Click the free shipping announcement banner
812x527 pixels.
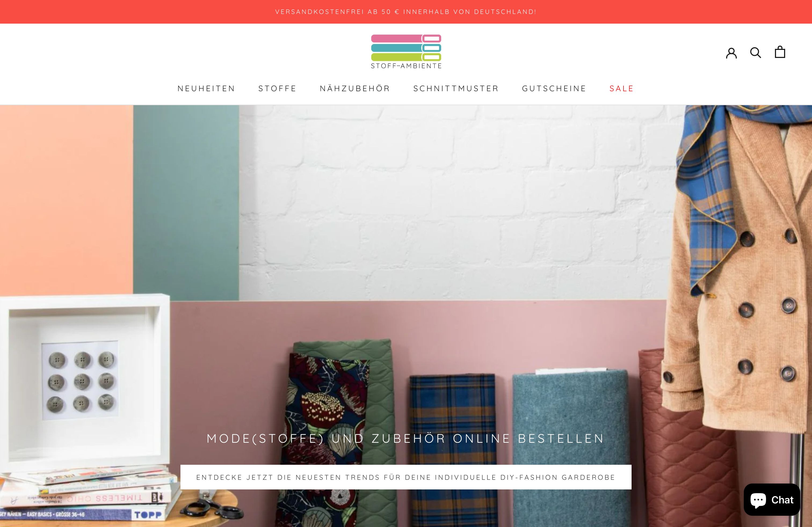pos(406,12)
